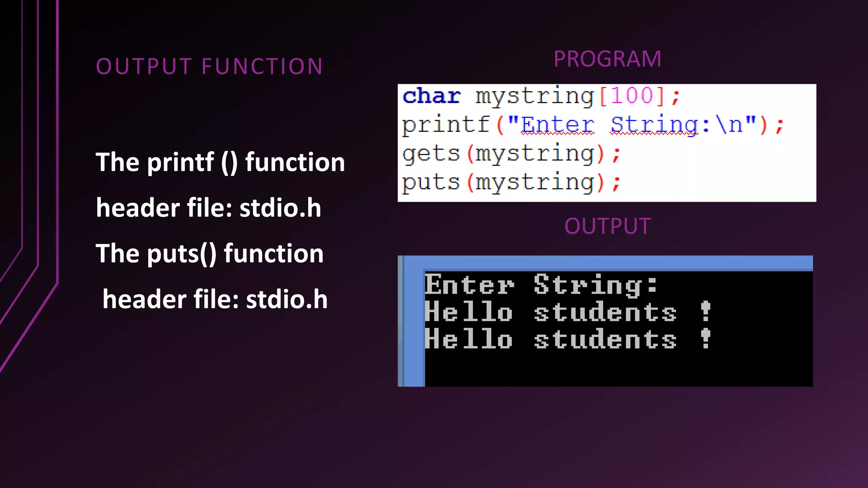Click the OUTPUT FUNCTION slide title
Screen dimensions: 868x488
[x=209, y=67]
